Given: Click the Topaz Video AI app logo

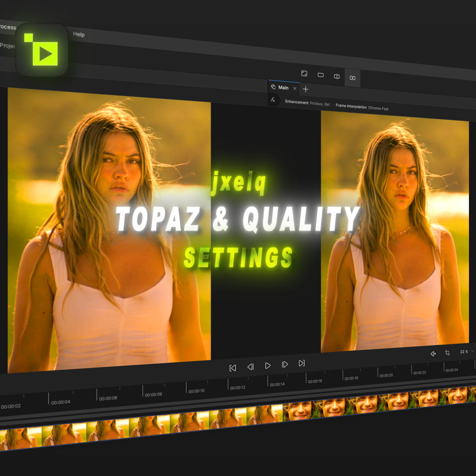Looking at the screenshot, I should 41,50.
